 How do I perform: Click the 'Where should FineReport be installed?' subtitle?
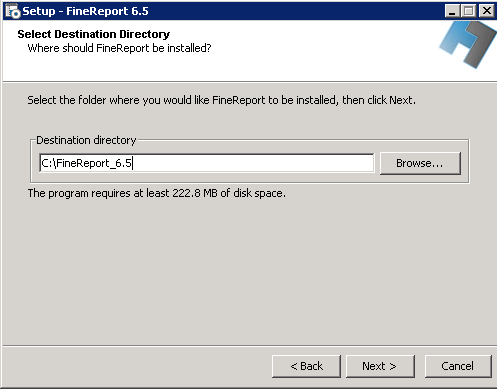click(119, 48)
